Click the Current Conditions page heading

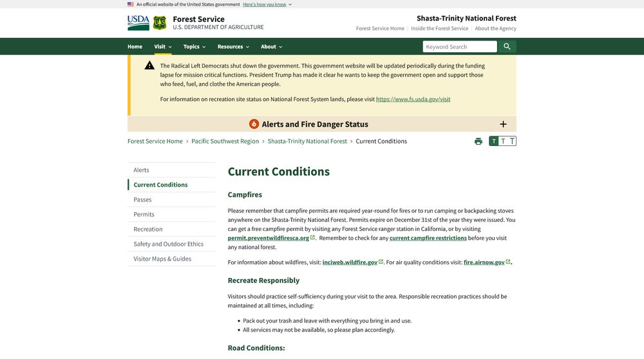(278, 172)
